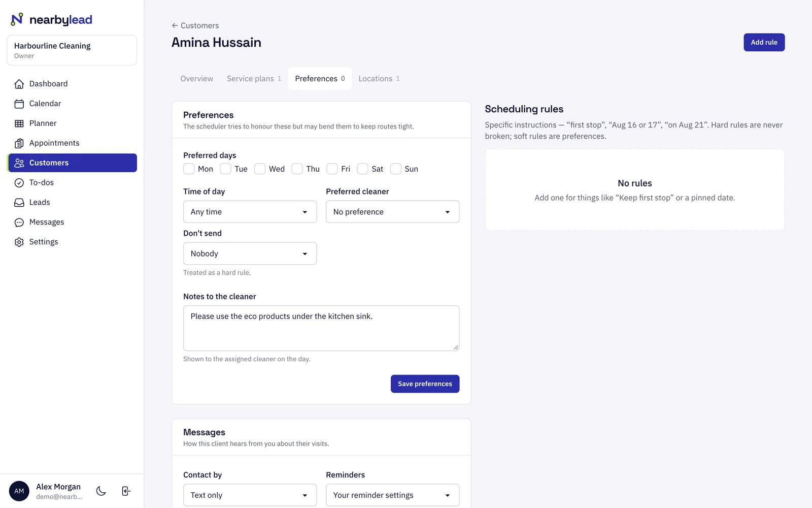This screenshot has height=508, width=812.
Task: Open the Harbourline Cleaning workspace switcher
Action: [72, 50]
